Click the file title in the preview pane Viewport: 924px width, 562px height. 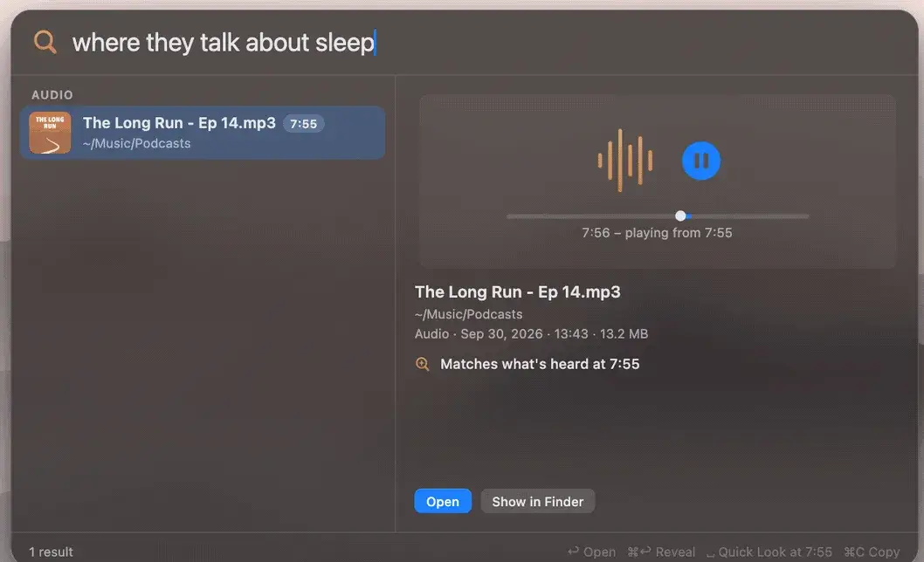517,292
